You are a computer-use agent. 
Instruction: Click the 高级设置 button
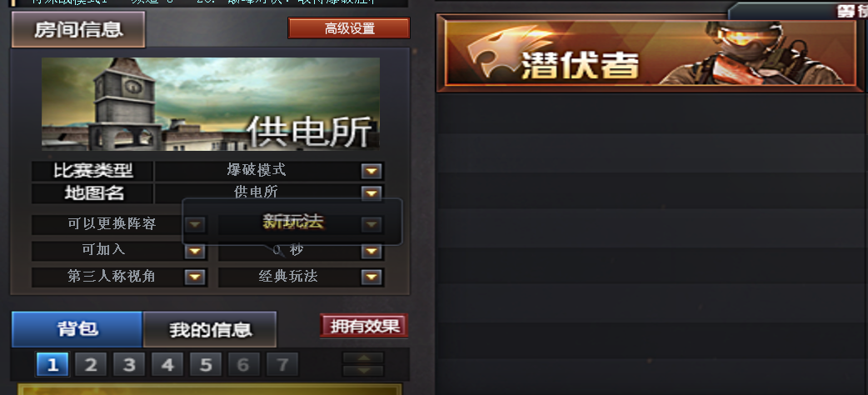click(349, 28)
